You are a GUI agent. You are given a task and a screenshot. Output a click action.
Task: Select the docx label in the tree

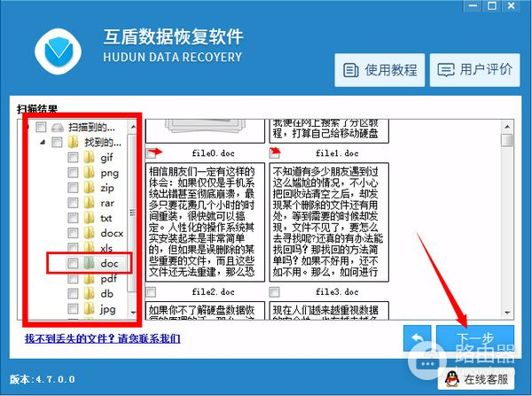(112, 233)
